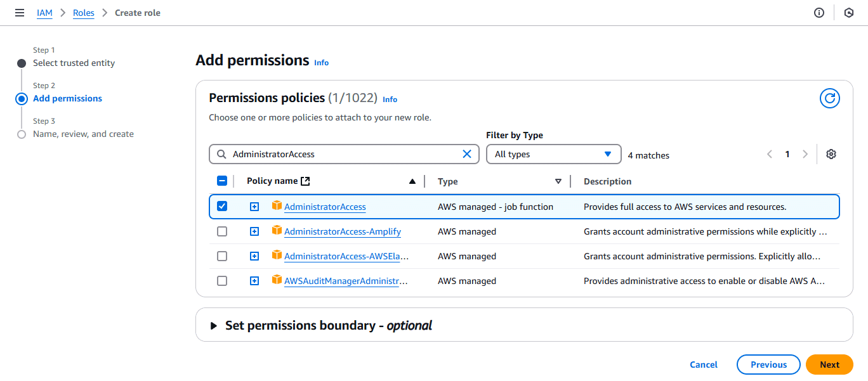Screen dimensions: 868x381
Task: Go to next page of results
Action: pos(805,154)
